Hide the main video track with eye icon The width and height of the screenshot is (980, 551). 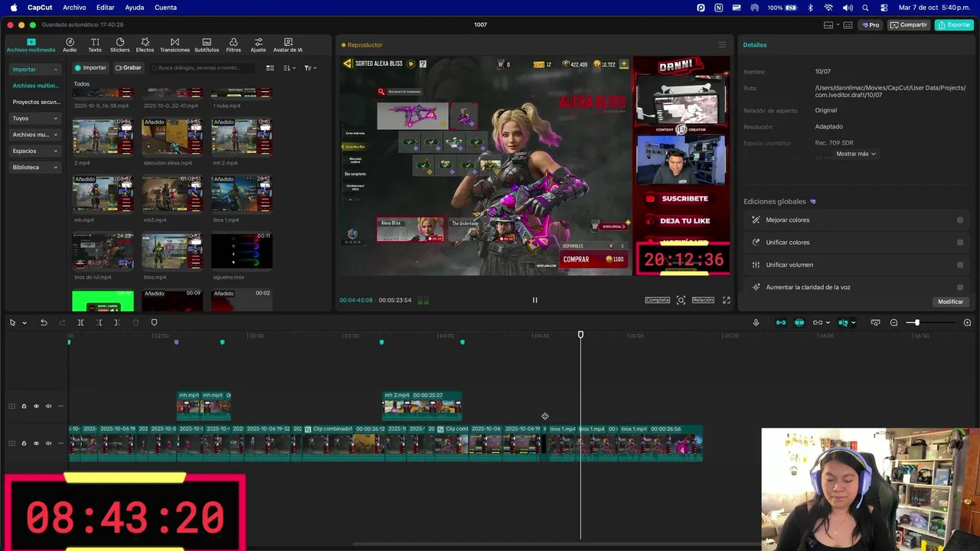(36, 443)
